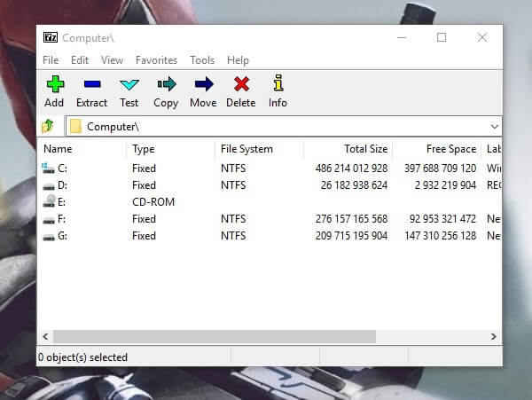Click the horizontal scrollbar right arrow
532x400 pixels.
tap(493, 336)
